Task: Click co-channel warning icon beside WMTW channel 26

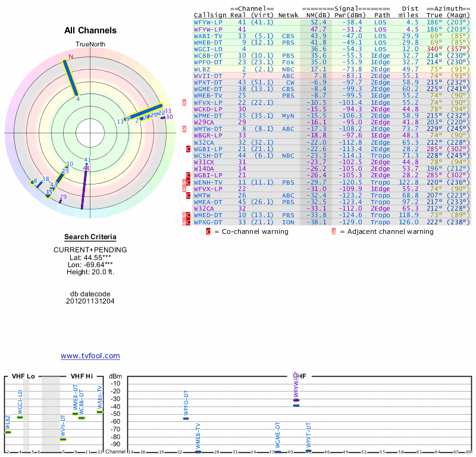Action: click(x=188, y=195)
